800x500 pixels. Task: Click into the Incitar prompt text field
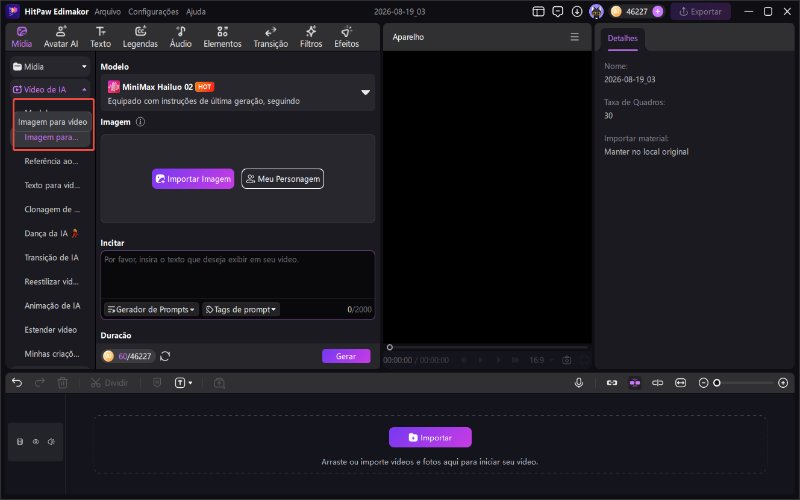point(238,274)
